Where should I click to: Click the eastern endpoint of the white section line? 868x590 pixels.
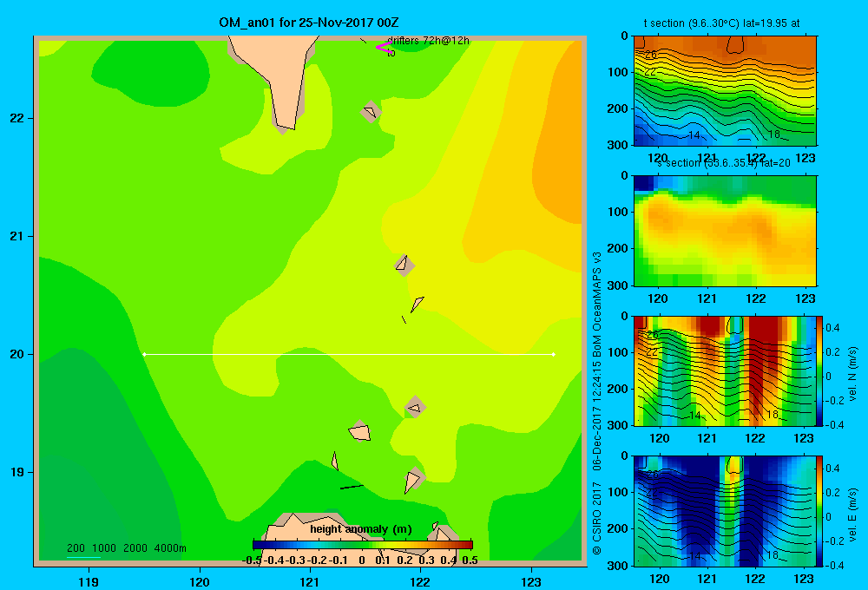click(x=554, y=354)
